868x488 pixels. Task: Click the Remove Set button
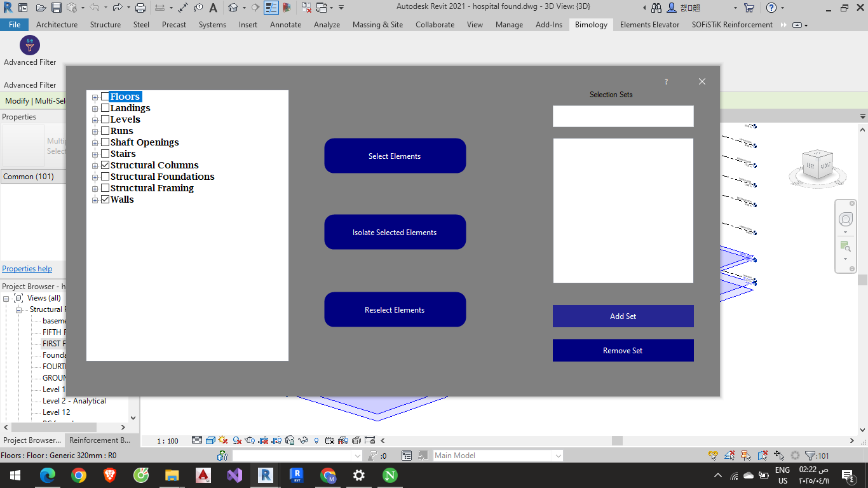[623, 351]
